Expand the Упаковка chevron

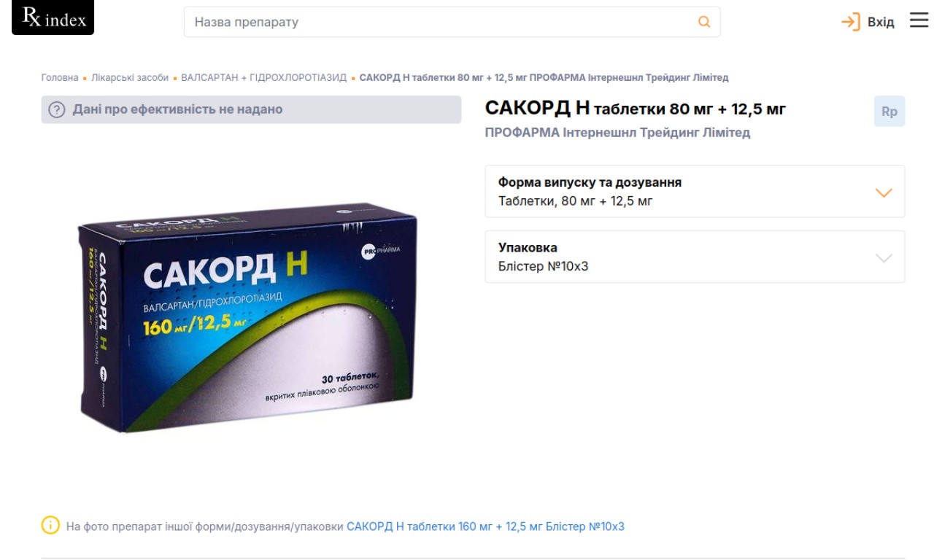[884, 257]
